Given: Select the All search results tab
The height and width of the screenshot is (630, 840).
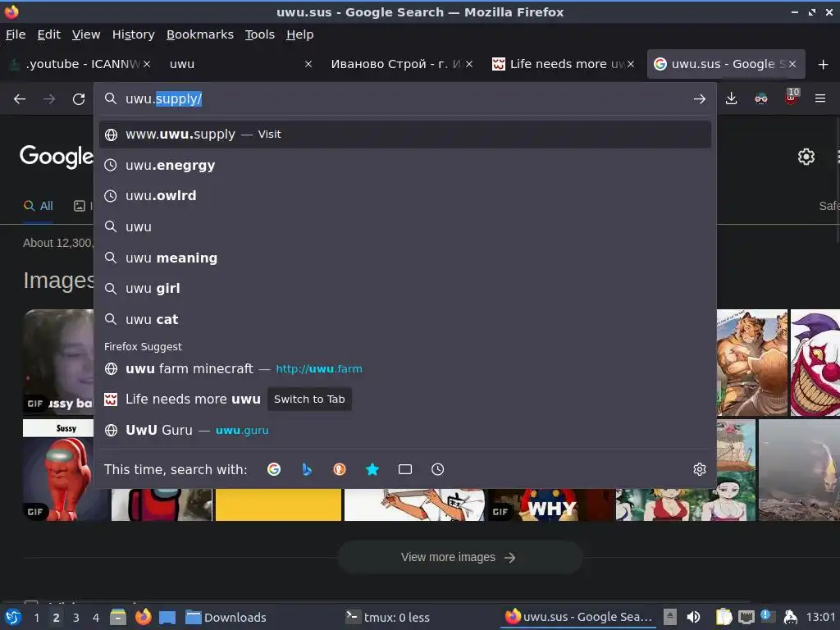Looking at the screenshot, I should 39,206.
